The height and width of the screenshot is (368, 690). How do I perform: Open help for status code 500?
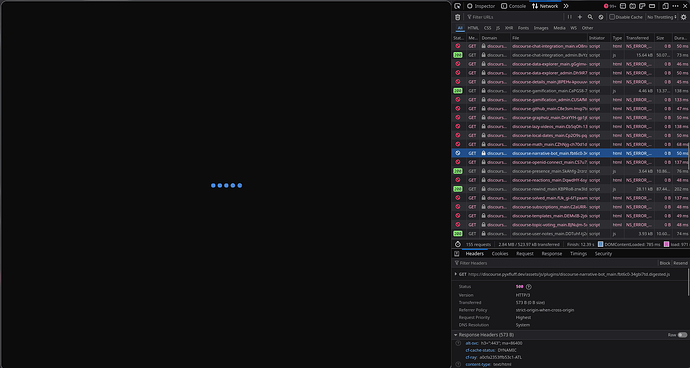[529, 287]
